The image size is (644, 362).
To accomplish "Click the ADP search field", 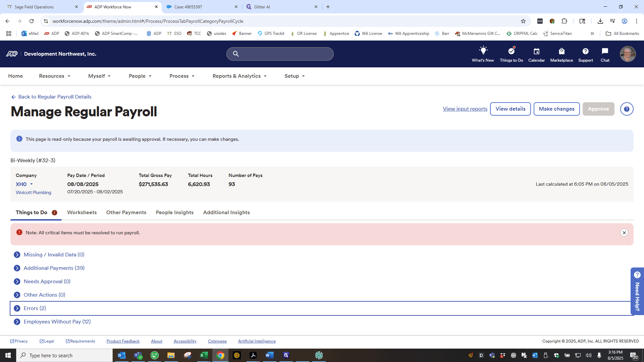I will click(280, 54).
